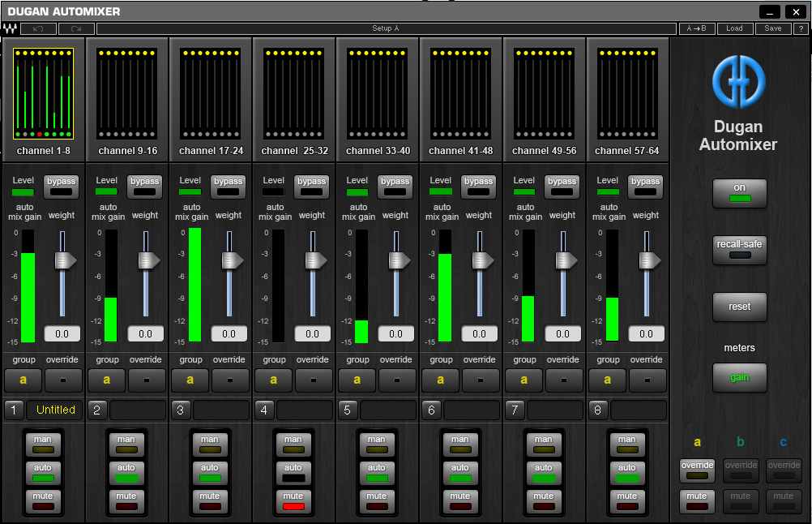Screen dimensions: 812x524
Task: Toggle bypass on channel 6
Action: [x=478, y=187]
